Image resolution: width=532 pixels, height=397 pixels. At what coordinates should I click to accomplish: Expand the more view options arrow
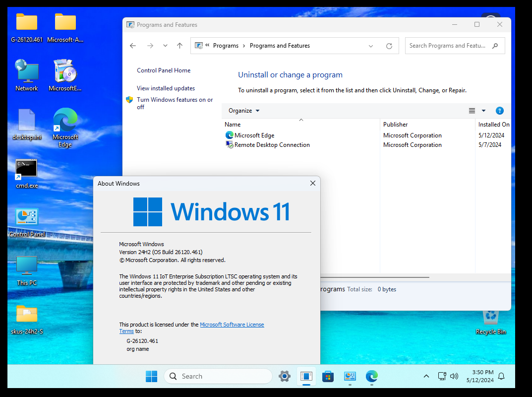click(484, 111)
